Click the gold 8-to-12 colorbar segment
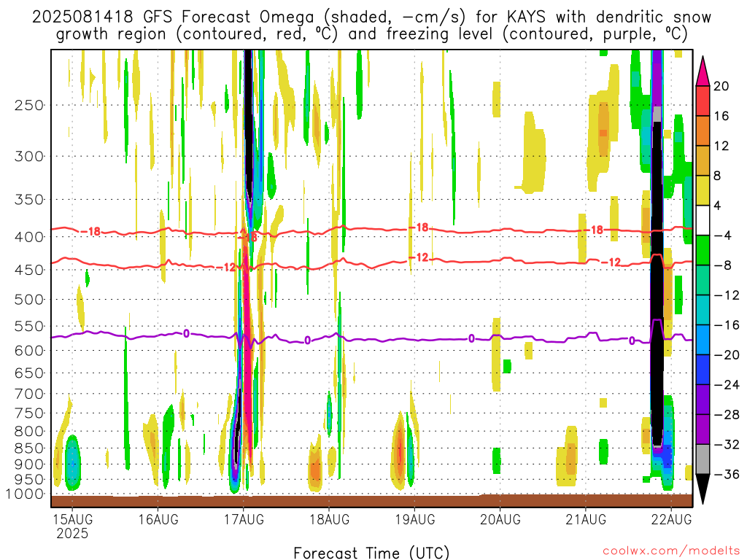This screenshot has height=560, width=747. pos(703,160)
